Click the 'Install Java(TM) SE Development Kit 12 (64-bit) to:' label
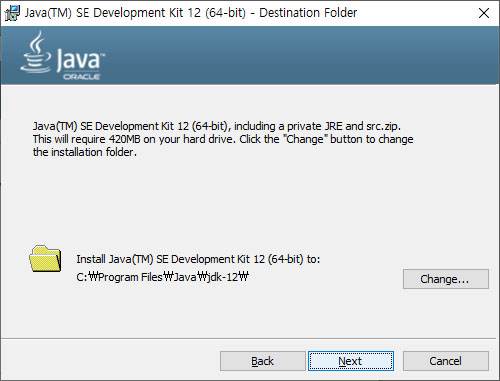 [x=198, y=259]
